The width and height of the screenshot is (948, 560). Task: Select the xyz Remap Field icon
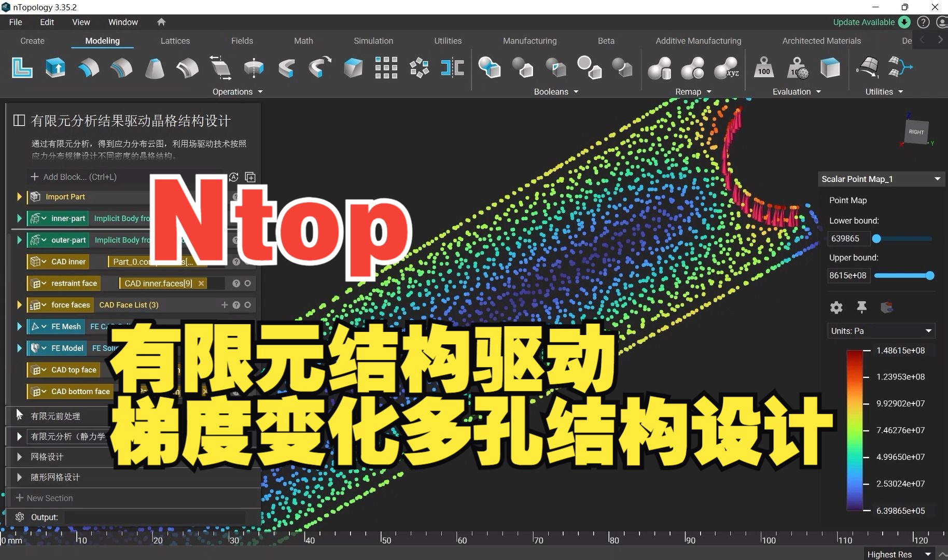coord(726,68)
